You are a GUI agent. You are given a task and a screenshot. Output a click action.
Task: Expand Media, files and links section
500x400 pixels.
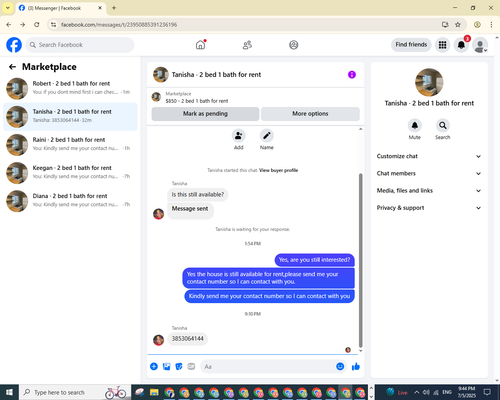429,191
